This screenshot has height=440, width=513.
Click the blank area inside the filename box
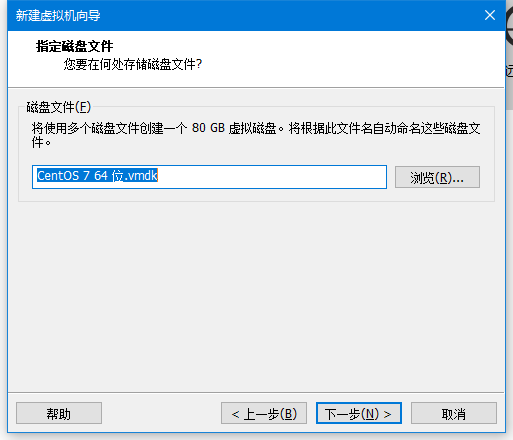pyautogui.click(x=272, y=177)
